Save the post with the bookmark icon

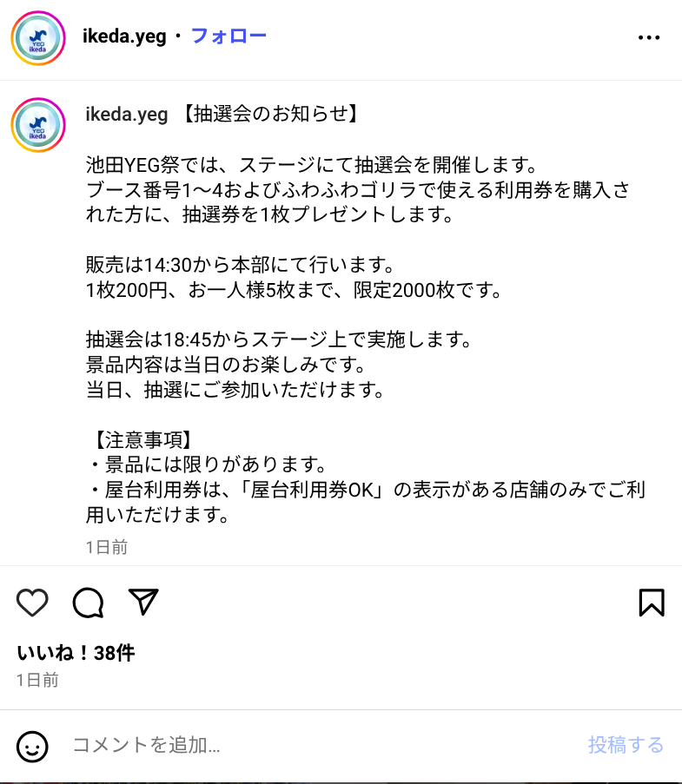click(x=652, y=602)
